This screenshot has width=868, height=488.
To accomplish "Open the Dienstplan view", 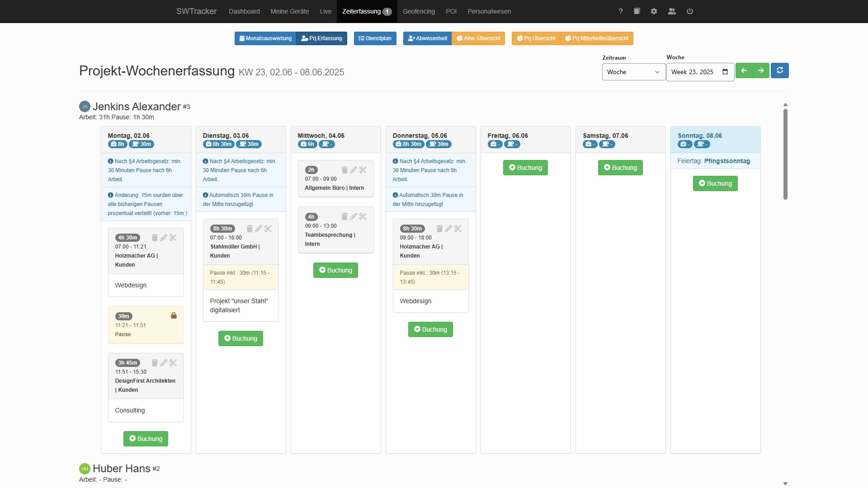I will click(x=375, y=38).
